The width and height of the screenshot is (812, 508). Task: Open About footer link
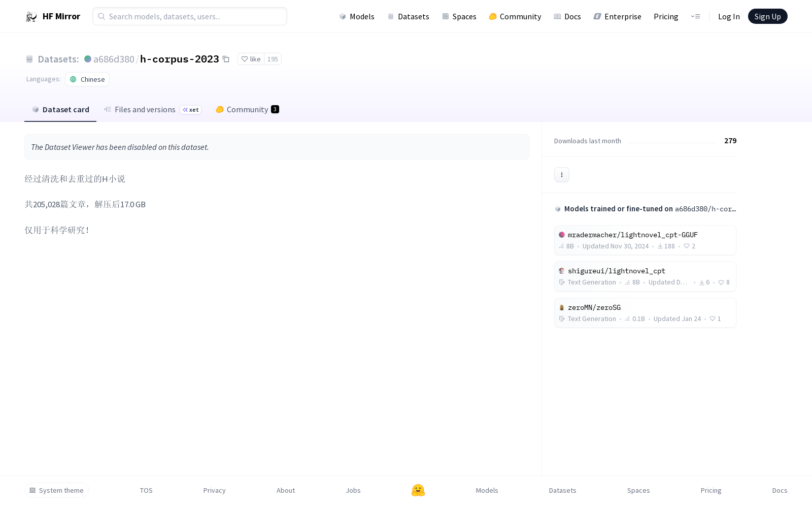point(286,490)
